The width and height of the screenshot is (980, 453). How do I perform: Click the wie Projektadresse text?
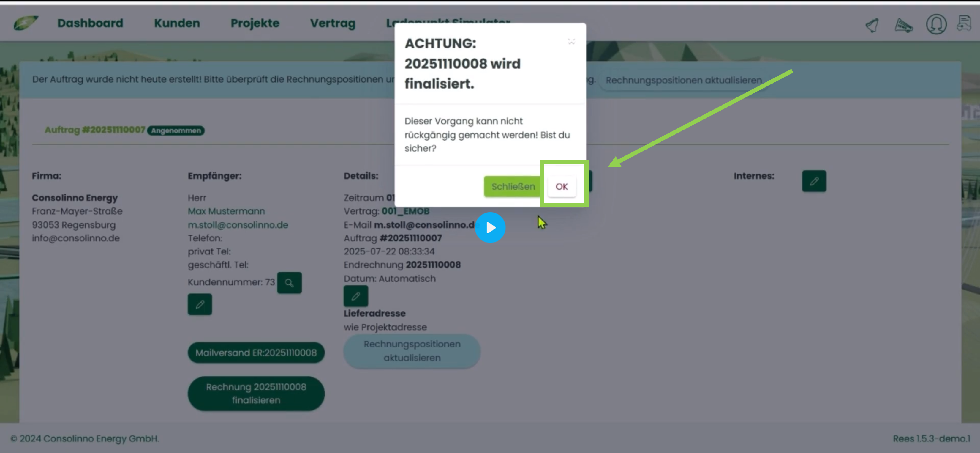pyautogui.click(x=385, y=327)
